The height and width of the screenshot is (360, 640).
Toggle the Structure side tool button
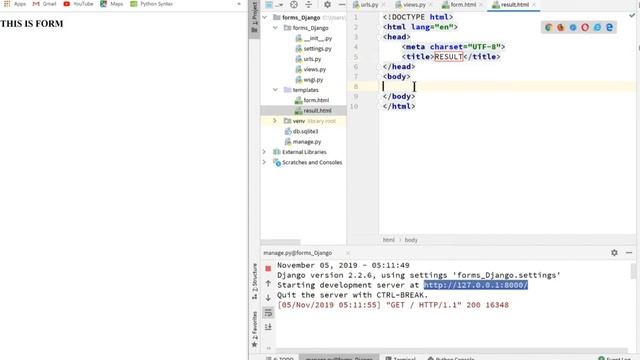[254, 282]
